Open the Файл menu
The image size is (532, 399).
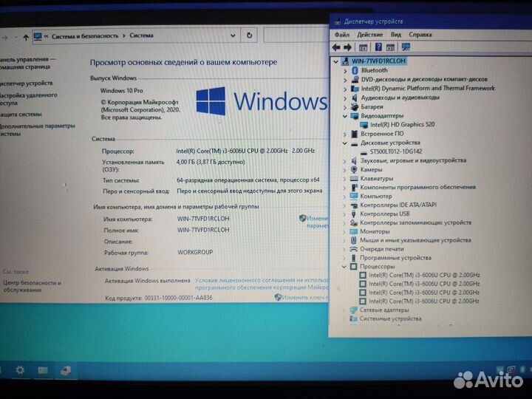tap(341, 35)
